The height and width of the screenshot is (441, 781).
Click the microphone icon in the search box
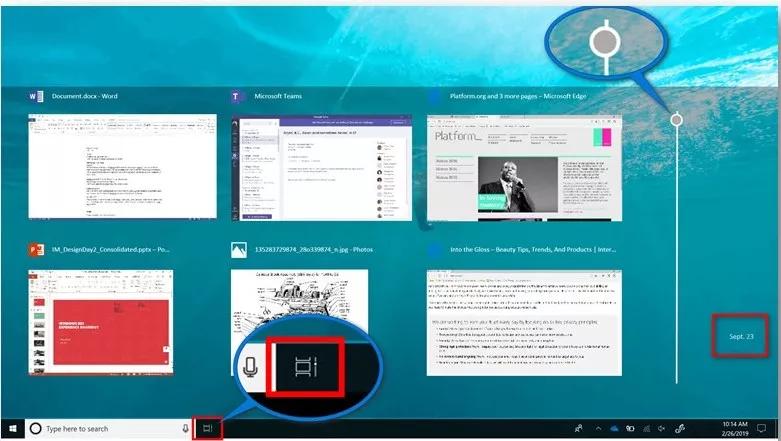click(186, 429)
